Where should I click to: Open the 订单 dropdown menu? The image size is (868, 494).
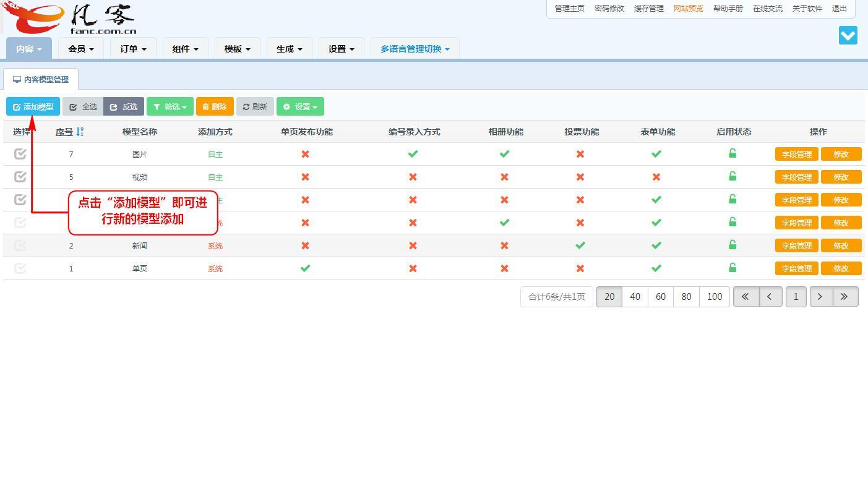(x=133, y=49)
